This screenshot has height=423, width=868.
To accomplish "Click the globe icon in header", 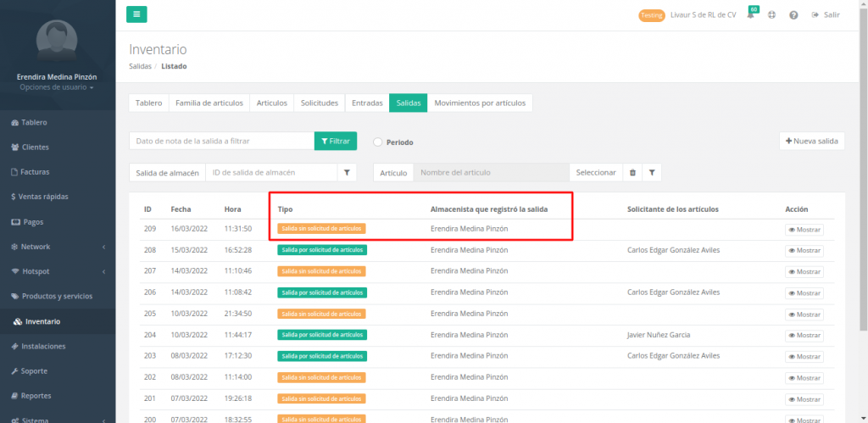I will (771, 15).
